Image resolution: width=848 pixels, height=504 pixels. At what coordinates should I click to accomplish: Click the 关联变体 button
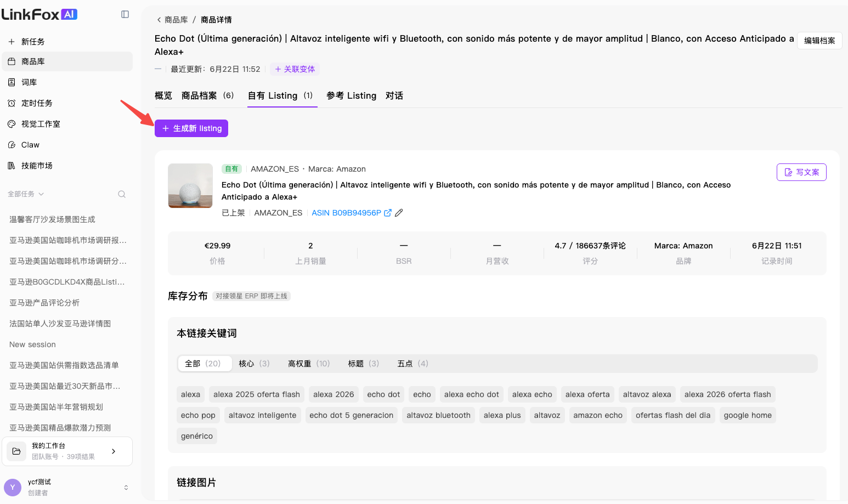point(295,69)
